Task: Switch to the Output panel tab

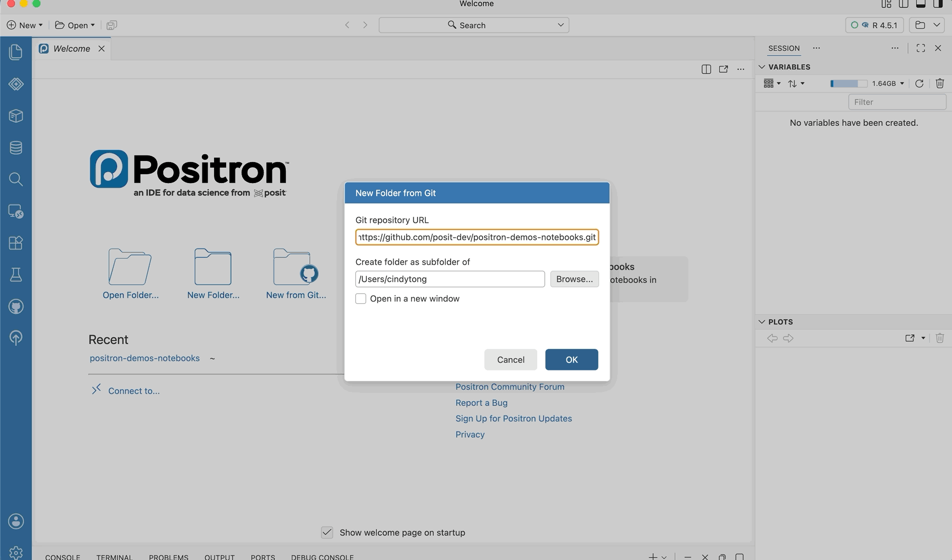Action: click(x=220, y=557)
